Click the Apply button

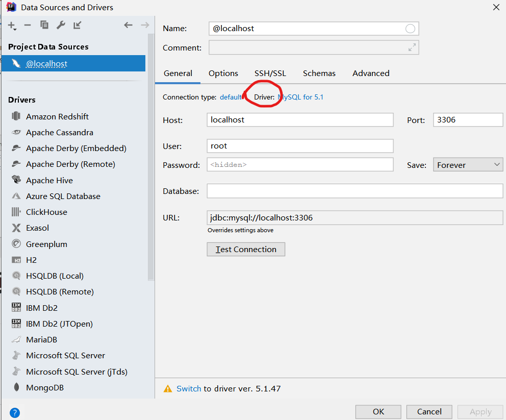click(480, 412)
